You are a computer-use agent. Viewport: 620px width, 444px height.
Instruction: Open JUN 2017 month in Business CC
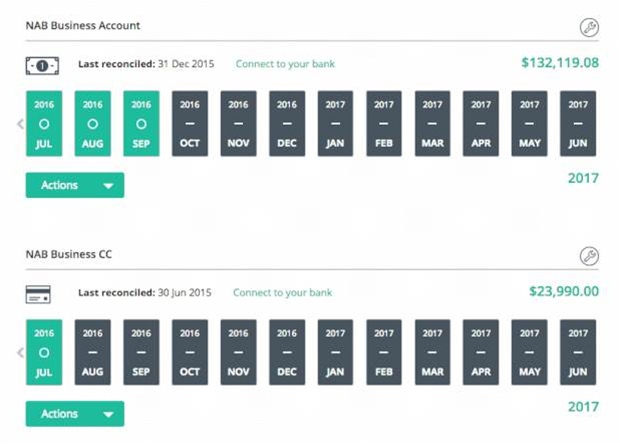578,352
